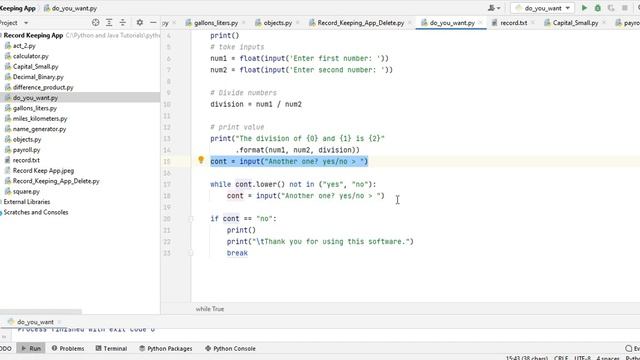Open difference_product.py in project tree
Screen dimensions: 640x360
43,87
